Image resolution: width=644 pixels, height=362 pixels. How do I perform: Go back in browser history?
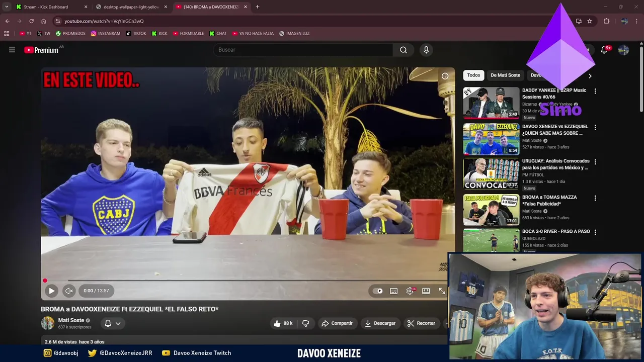pos(7,21)
